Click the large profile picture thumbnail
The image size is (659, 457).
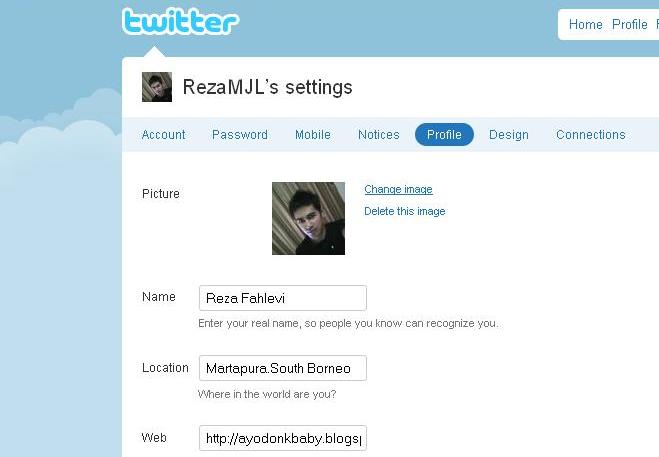pyautogui.click(x=308, y=218)
